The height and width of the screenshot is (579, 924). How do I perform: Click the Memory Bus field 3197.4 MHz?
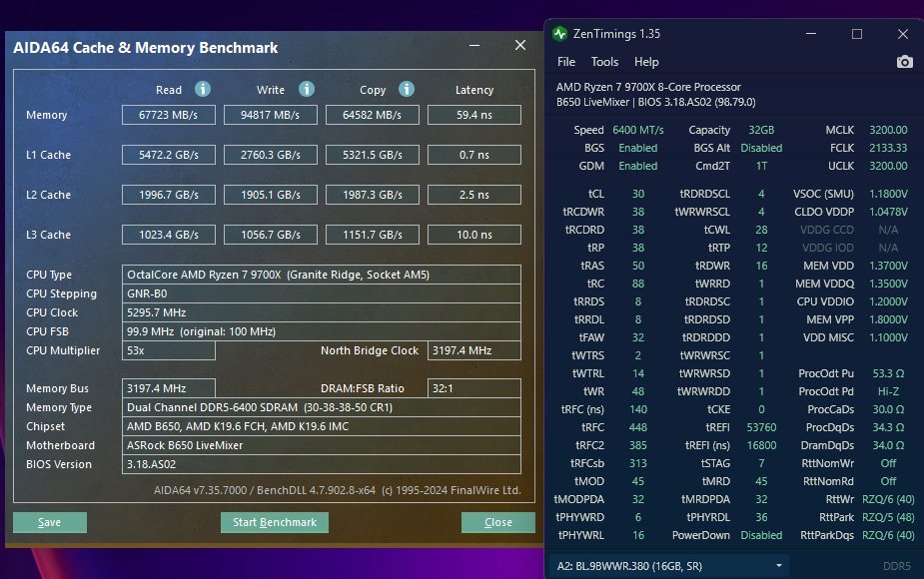tap(169, 388)
